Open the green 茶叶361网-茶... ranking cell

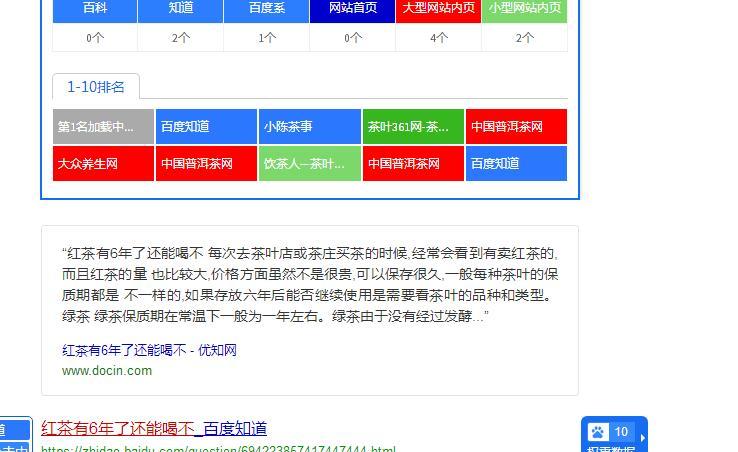pyautogui.click(x=413, y=127)
